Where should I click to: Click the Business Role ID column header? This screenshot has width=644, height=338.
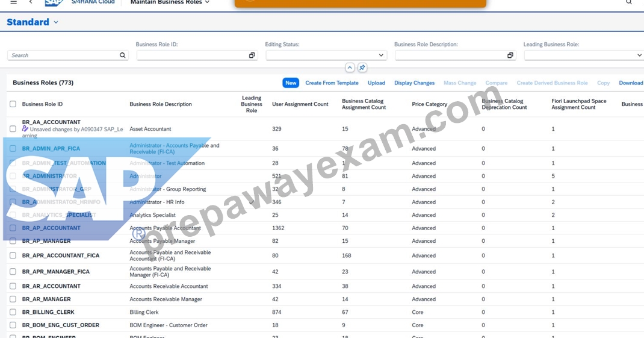pyautogui.click(x=42, y=104)
